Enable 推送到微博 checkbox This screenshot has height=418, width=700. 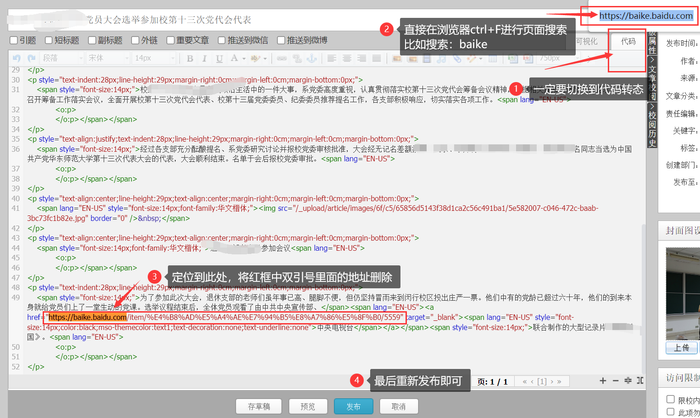point(281,40)
